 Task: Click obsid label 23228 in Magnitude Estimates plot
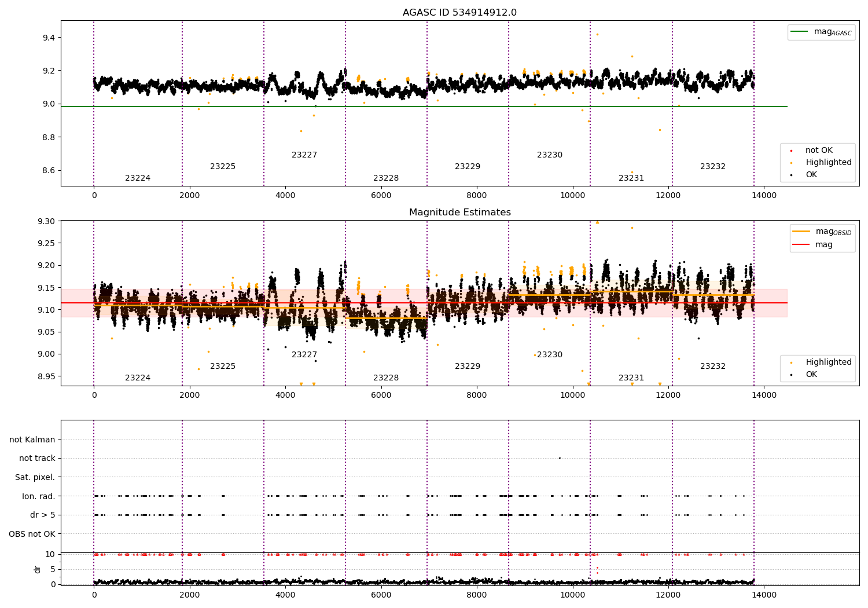tap(386, 378)
